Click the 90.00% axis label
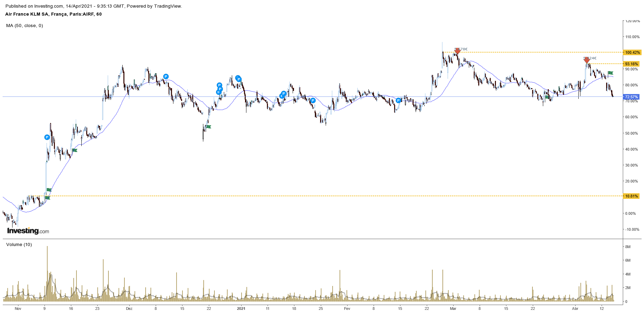 (x=632, y=69)
